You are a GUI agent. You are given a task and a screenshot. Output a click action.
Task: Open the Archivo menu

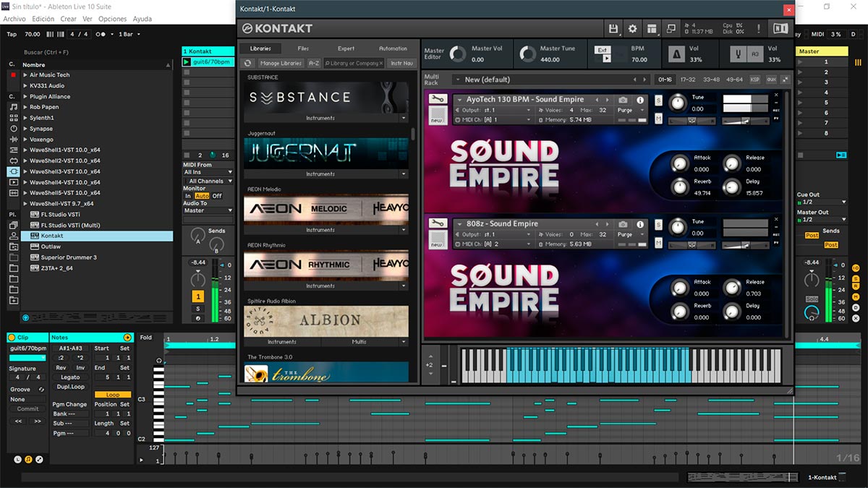tap(14, 19)
